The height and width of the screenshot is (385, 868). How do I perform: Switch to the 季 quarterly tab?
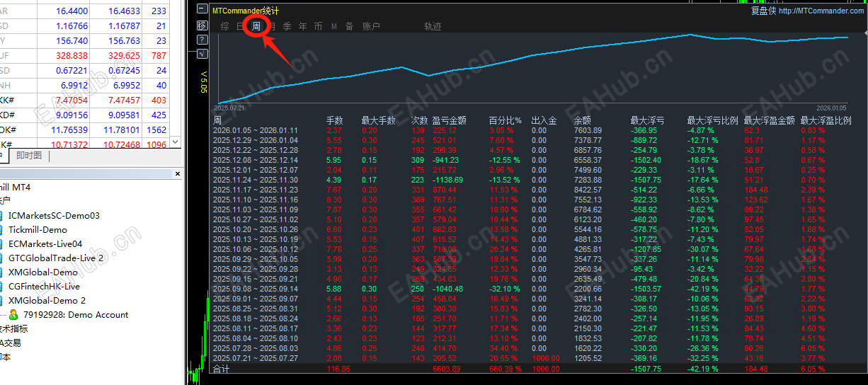click(x=287, y=26)
